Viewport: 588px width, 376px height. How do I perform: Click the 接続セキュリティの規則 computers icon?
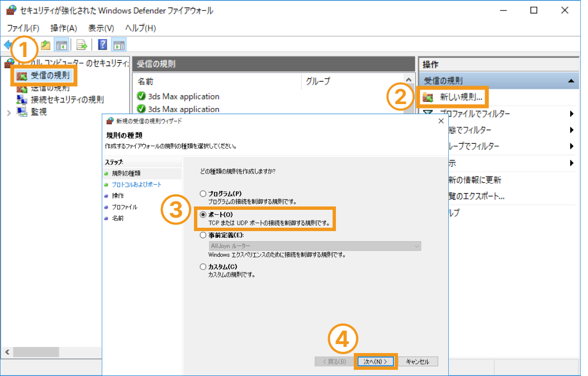point(22,100)
